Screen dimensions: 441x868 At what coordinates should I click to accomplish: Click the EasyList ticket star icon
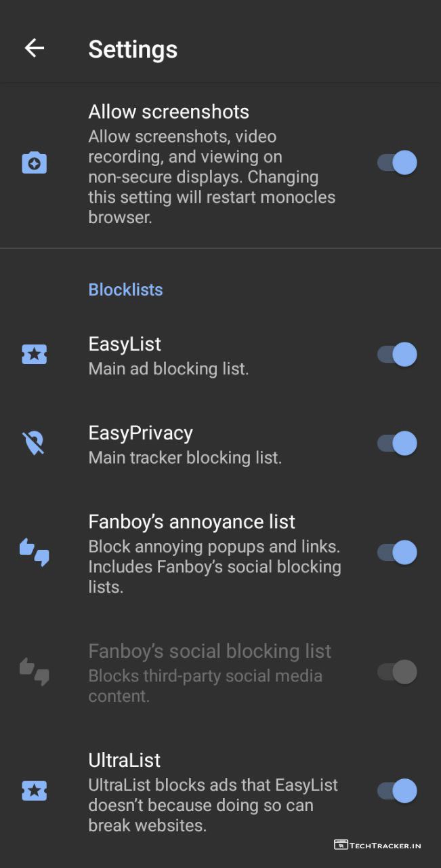[34, 355]
